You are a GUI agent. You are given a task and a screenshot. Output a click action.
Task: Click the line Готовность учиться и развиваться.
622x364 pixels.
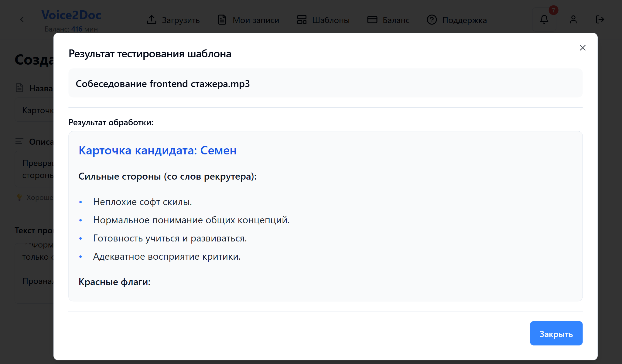pos(170,238)
